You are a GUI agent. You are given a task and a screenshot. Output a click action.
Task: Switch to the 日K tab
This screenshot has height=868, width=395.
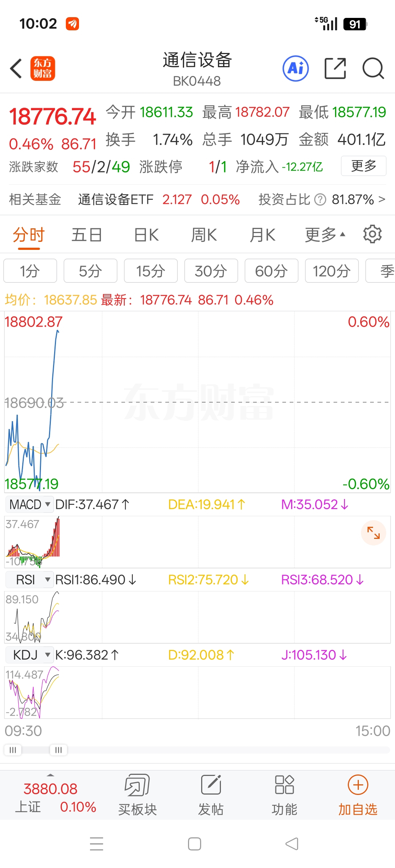point(146,235)
